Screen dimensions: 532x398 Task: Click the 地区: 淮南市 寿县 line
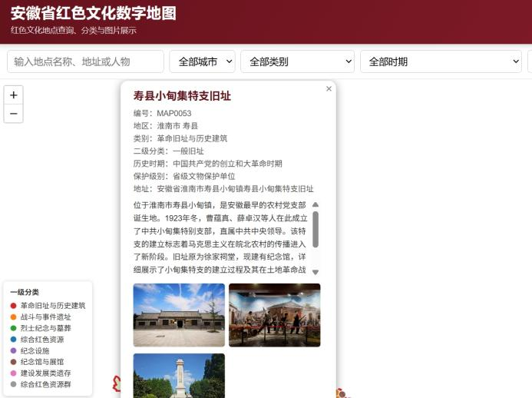point(166,126)
